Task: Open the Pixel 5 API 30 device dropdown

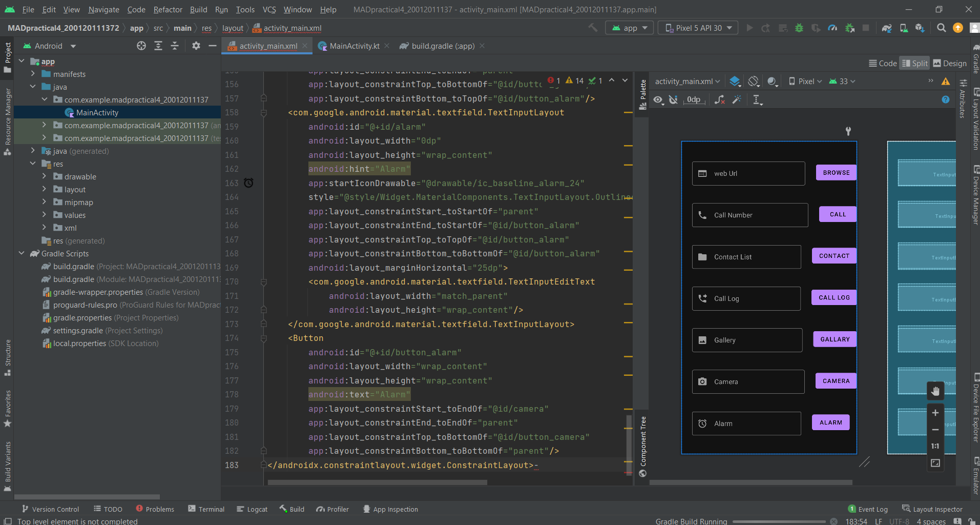Action: pos(698,28)
